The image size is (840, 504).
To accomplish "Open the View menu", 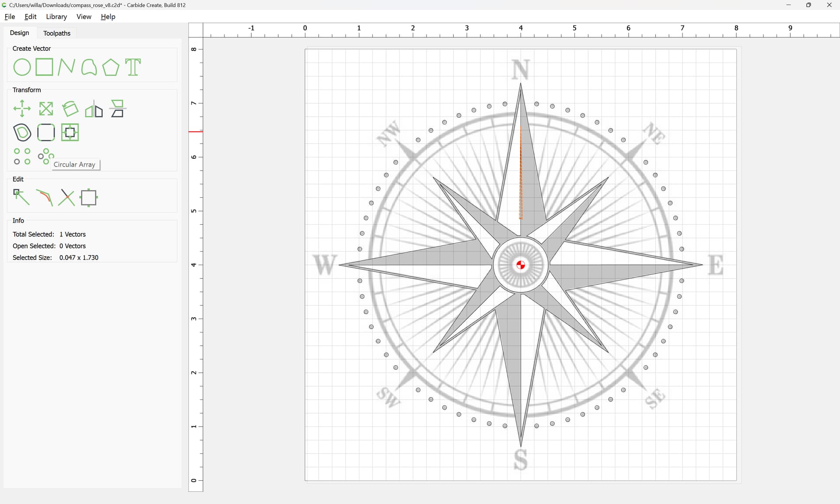I will coord(84,17).
